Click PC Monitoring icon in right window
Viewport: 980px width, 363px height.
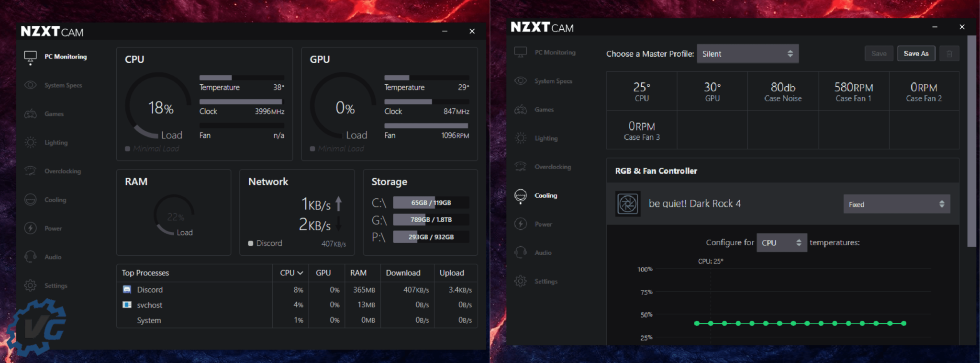[x=520, y=52]
